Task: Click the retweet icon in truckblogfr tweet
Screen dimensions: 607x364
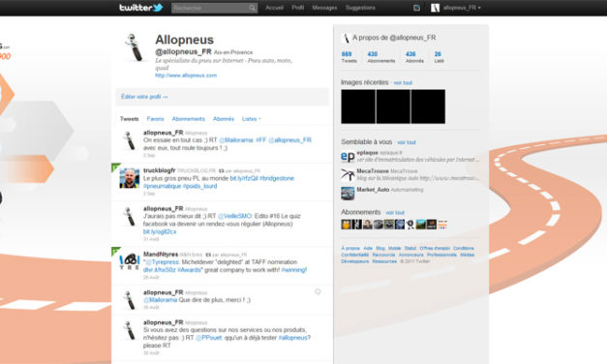Action: click(x=221, y=170)
